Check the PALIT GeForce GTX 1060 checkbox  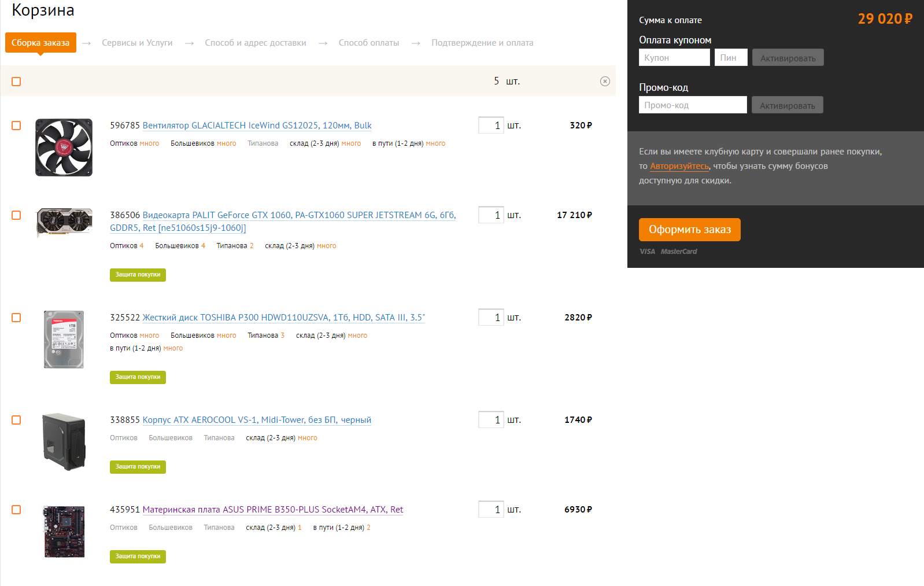coord(16,215)
